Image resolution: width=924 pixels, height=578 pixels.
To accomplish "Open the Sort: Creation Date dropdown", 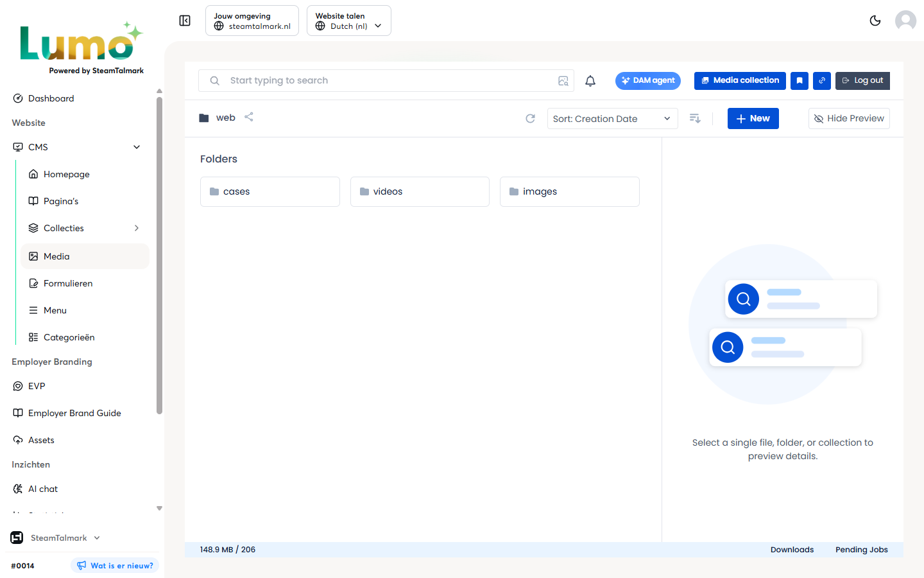I will [613, 118].
